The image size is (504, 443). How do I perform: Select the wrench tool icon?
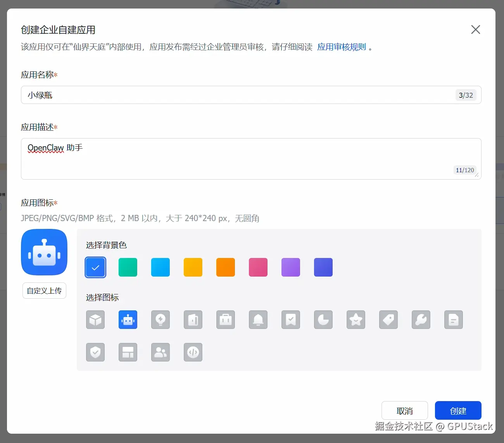coord(421,320)
